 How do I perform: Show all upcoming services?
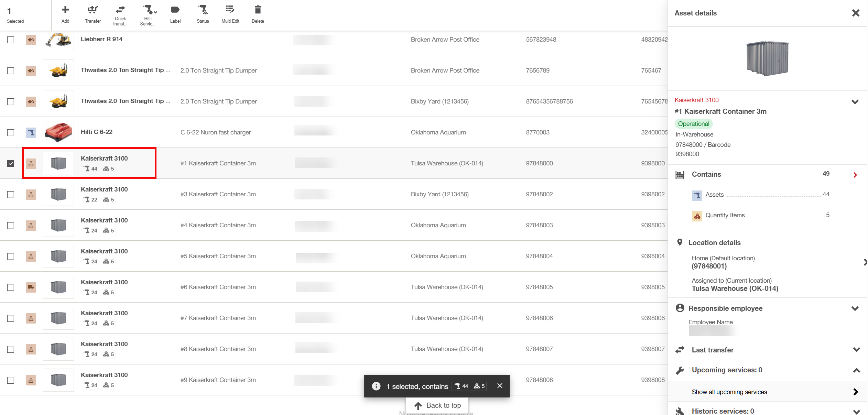coord(767,392)
